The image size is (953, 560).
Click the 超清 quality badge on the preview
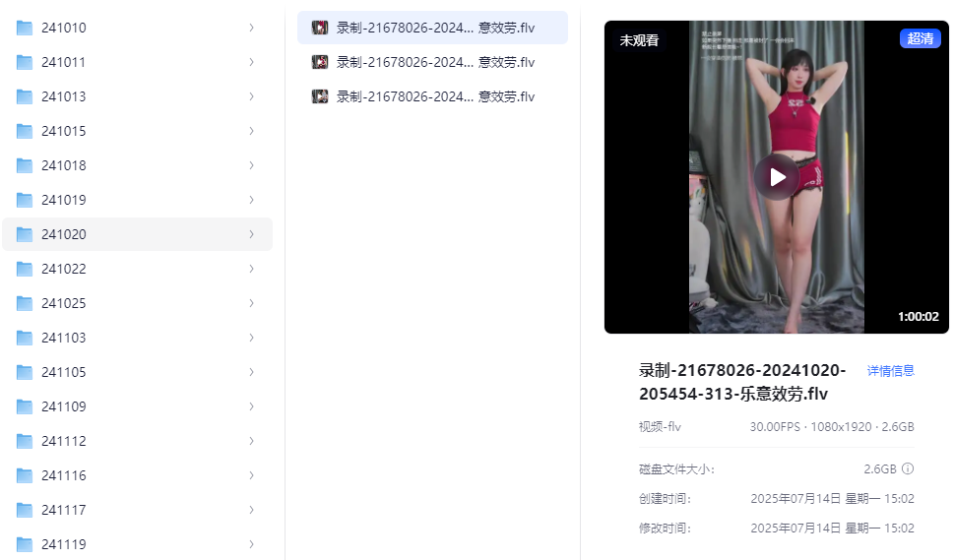(x=921, y=38)
